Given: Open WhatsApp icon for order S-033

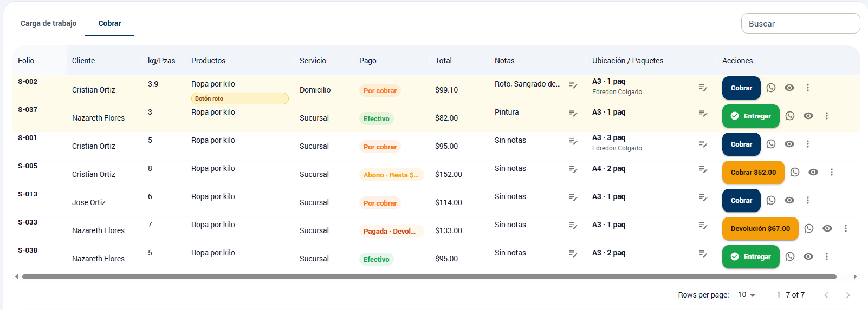Looking at the screenshot, I should coord(809,228).
